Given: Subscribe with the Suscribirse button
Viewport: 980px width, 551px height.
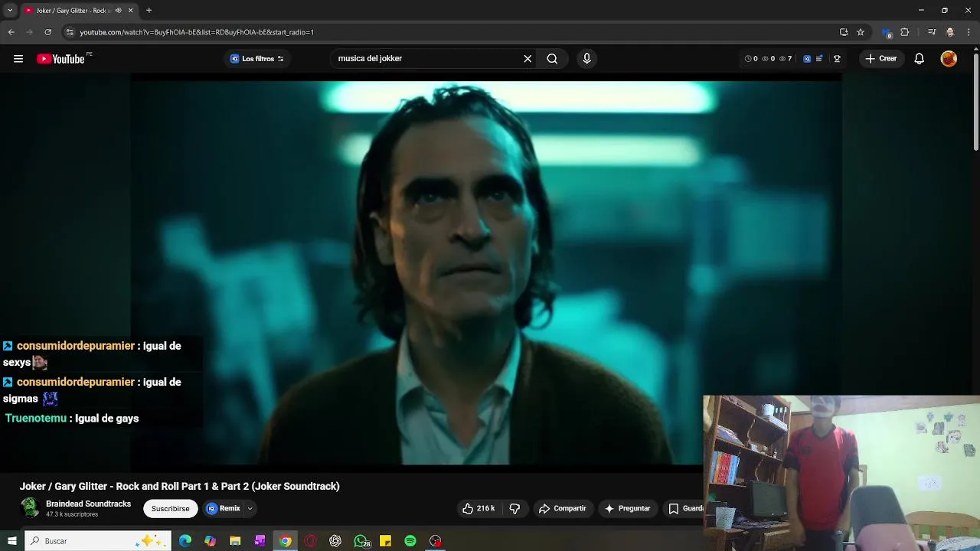Looking at the screenshot, I should point(170,508).
